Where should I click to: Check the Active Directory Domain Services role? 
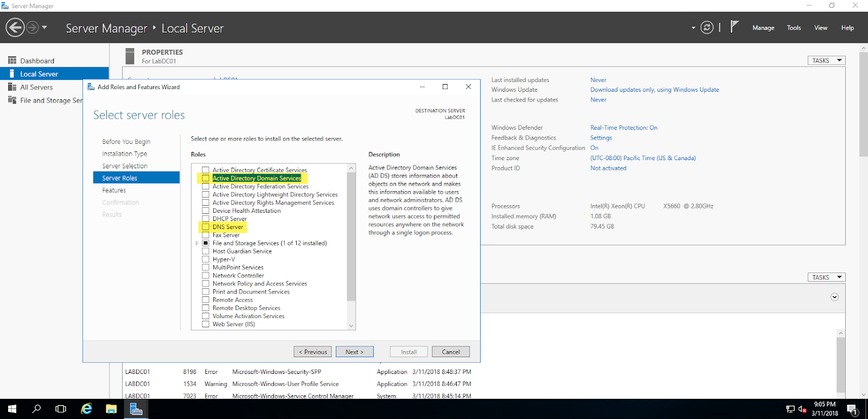point(206,178)
